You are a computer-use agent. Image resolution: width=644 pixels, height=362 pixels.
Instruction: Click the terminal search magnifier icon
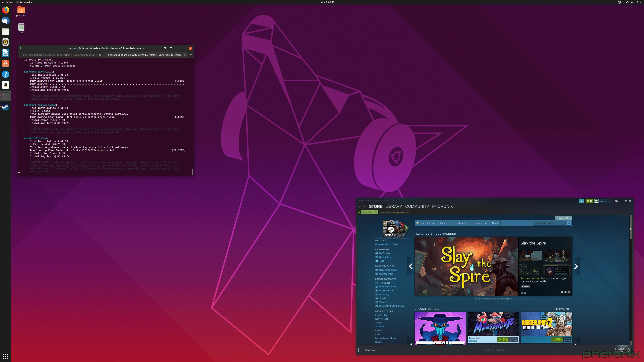[21, 48]
